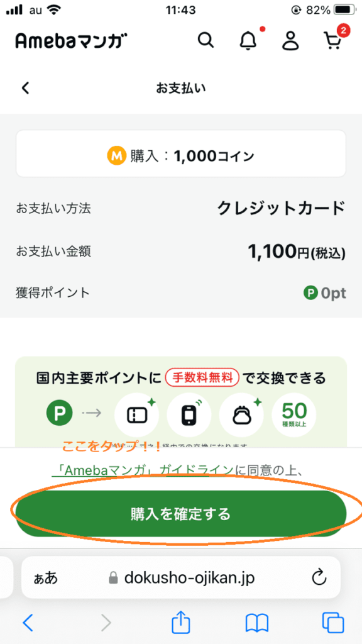The height and width of the screenshot is (644, 362).
Task: Open the shopping cart with 2 items
Action: point(333,40)
